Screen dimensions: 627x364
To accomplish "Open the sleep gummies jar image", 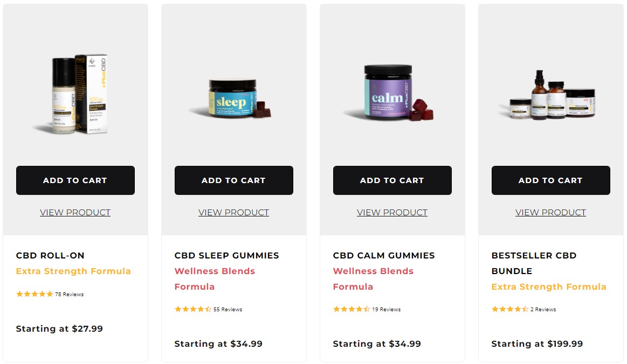I will click(x=234, y=99).
